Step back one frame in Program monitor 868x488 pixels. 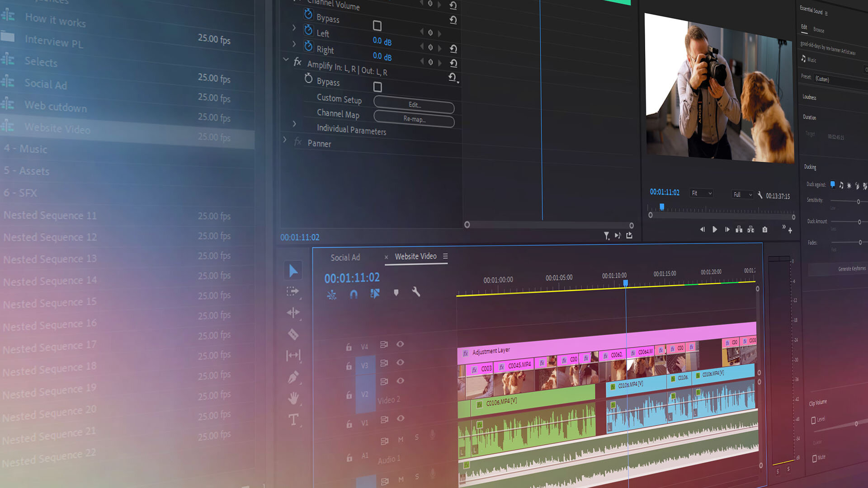click(702, 230)
